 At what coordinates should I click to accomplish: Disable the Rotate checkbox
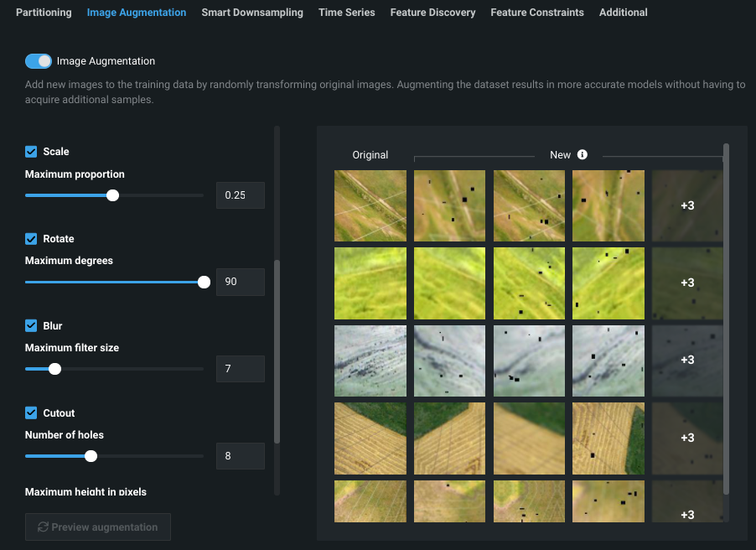coord(31,239)
